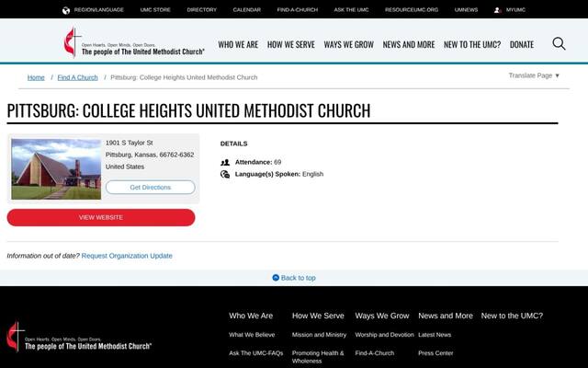588x368 pixels.
Task: Open the News and More main menu
Action: (409, 44)
